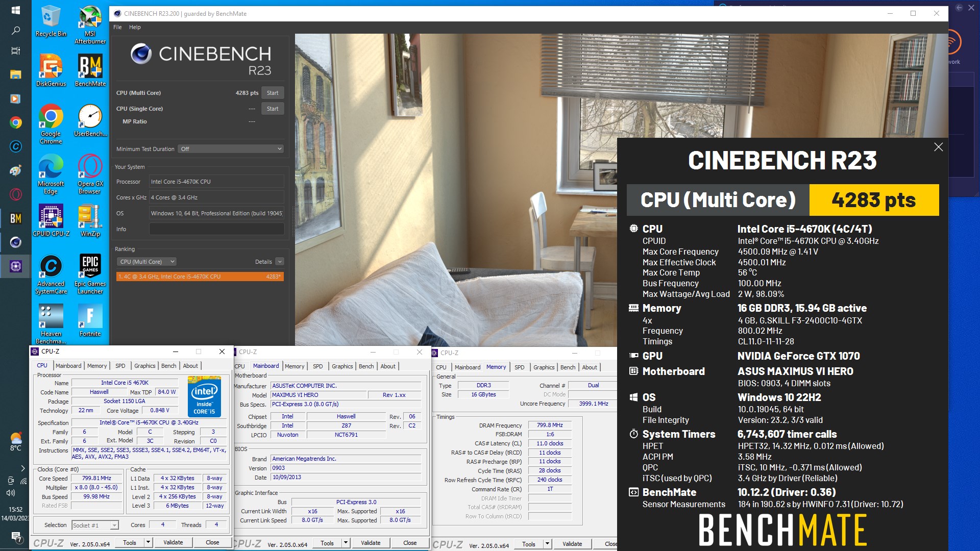Click Validate in first CPU-Z window
The height and width of the screenshot is (551, 980).
pos(173,542)
